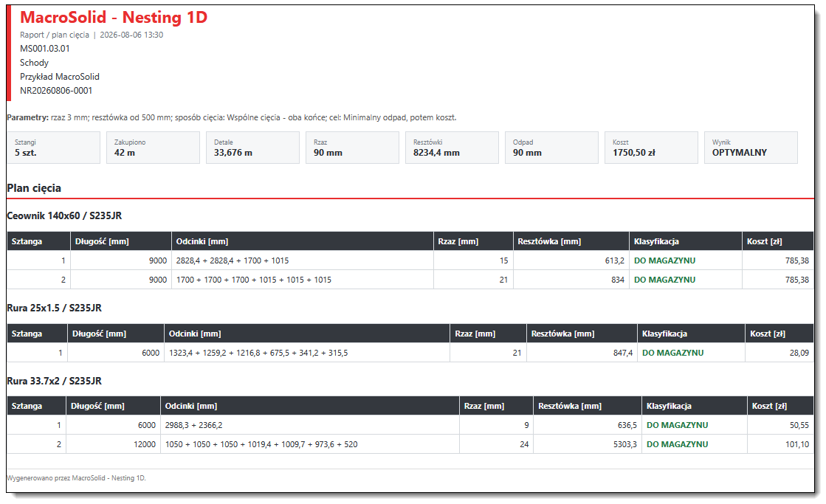Click DO MAGAZYNU in the 613,2 row
Viewport: 826px width, 504px height.
click(x=665, y=260)
